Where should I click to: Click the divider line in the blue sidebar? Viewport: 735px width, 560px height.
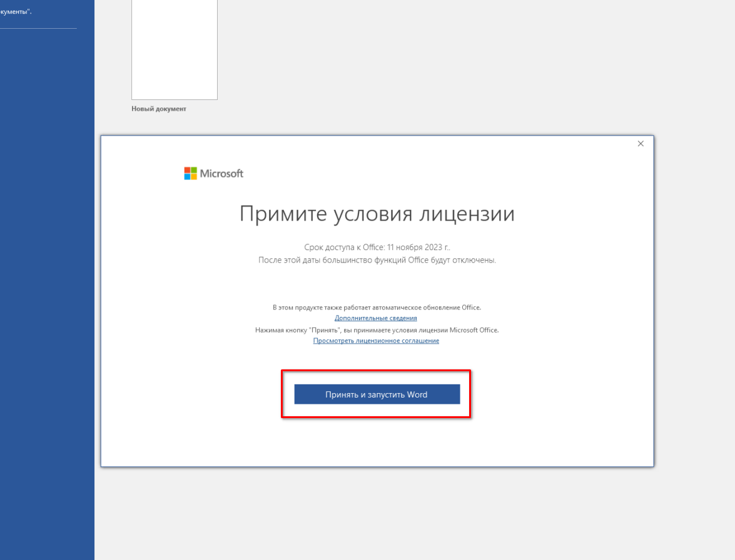coord(38,28)
